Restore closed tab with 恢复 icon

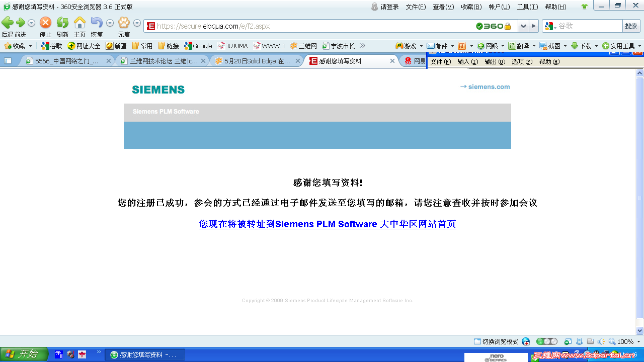[x=97, y=23]
